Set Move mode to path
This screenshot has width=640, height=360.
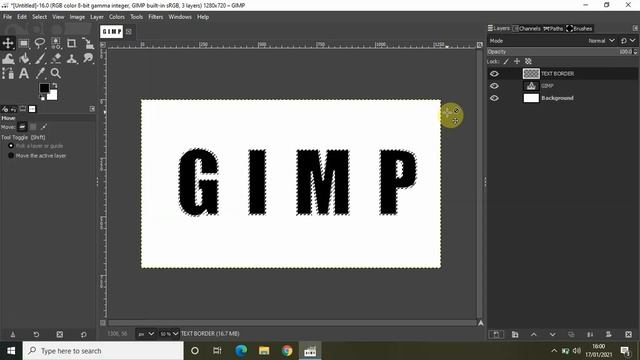44,127
